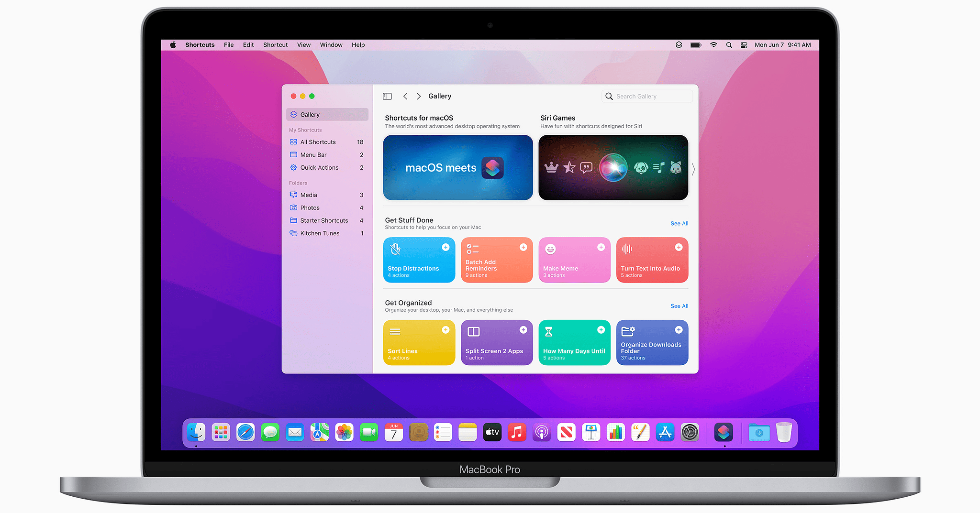The height and width of the screenshot is (513, 980).
Task: Show next gallery banners with right arrow
Action: [693, 168]
